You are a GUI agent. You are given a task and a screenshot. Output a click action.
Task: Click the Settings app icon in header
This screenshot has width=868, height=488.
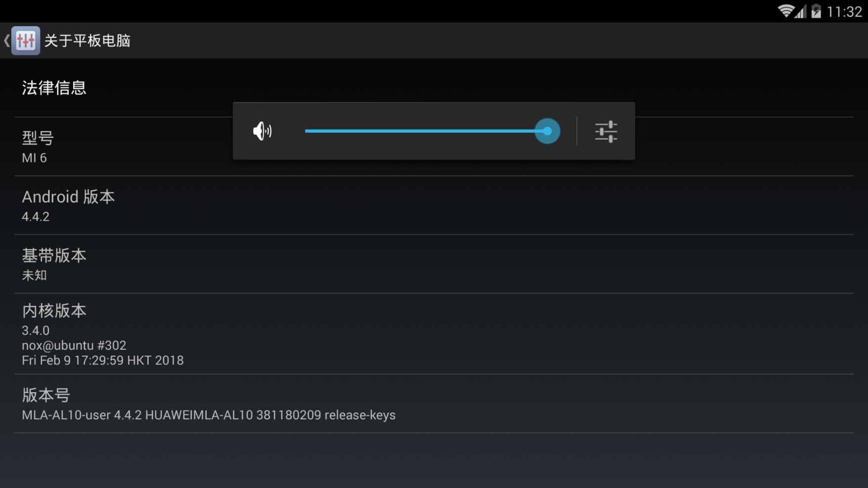26,41
